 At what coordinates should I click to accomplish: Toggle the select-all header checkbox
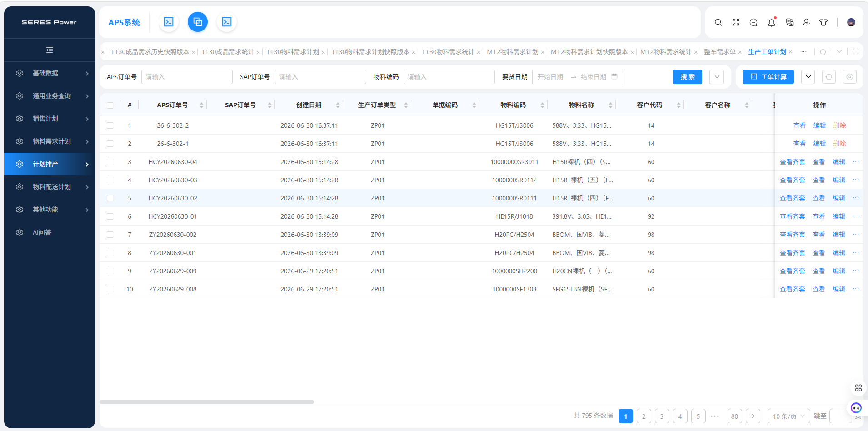[110, 105]
